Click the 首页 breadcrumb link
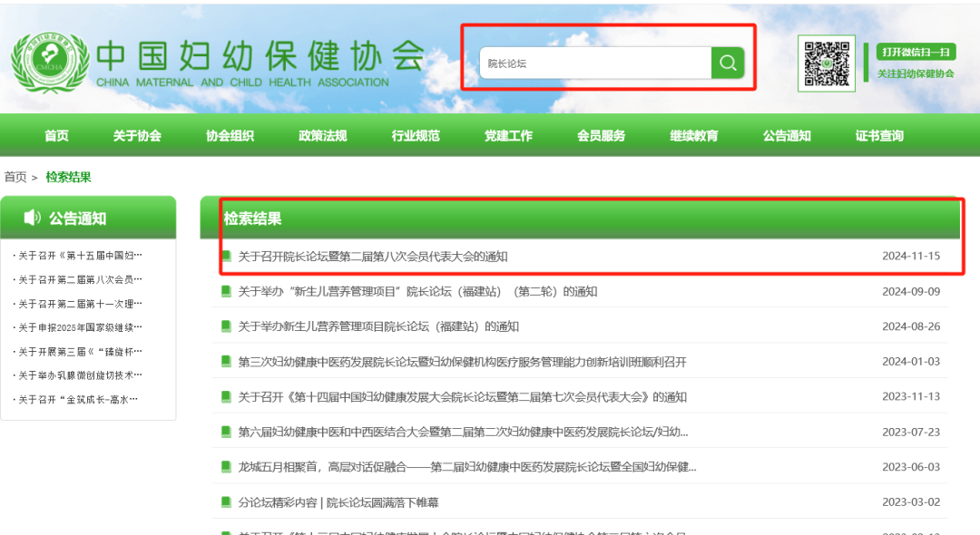This screenshot has height=535, width=980. (15, 177)
